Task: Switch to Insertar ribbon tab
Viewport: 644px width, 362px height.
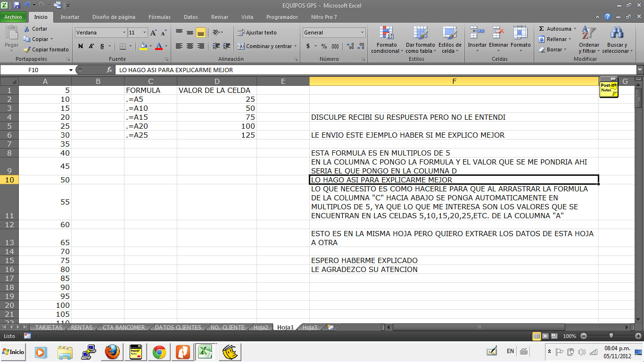Action: [x=70, y=17]
